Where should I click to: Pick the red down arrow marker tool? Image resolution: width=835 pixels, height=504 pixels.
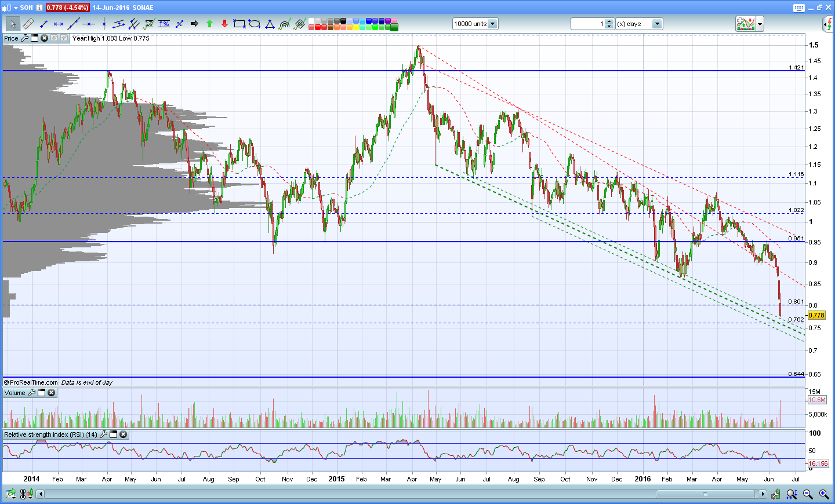click(x=224, y=24)
